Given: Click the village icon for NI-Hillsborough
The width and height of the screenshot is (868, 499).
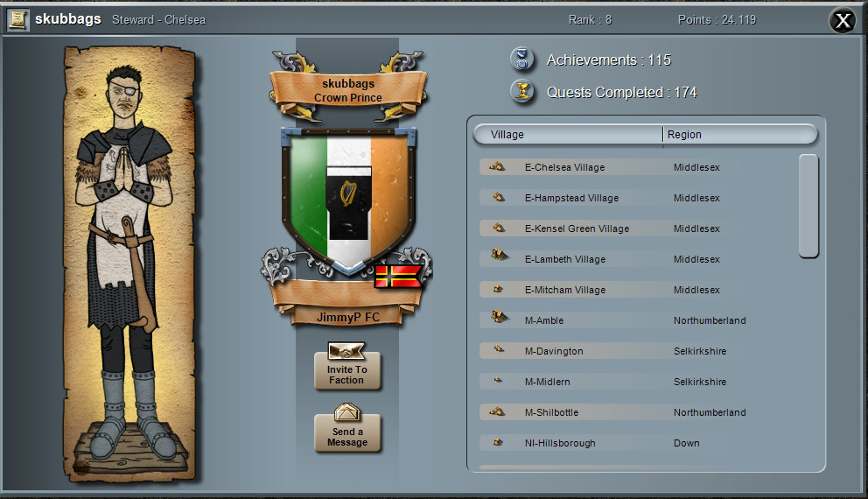Looking at the screenshot, I should [x=498, y=442].
